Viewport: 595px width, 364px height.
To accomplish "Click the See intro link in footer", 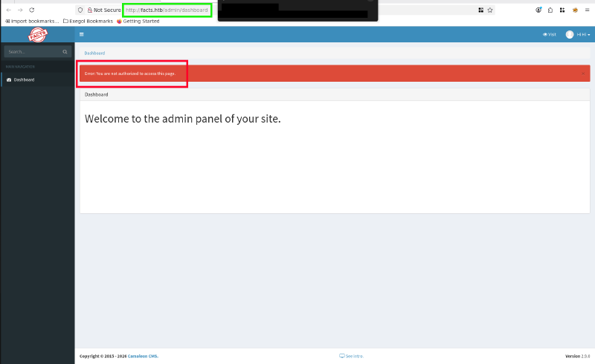I will coord(351,357).
